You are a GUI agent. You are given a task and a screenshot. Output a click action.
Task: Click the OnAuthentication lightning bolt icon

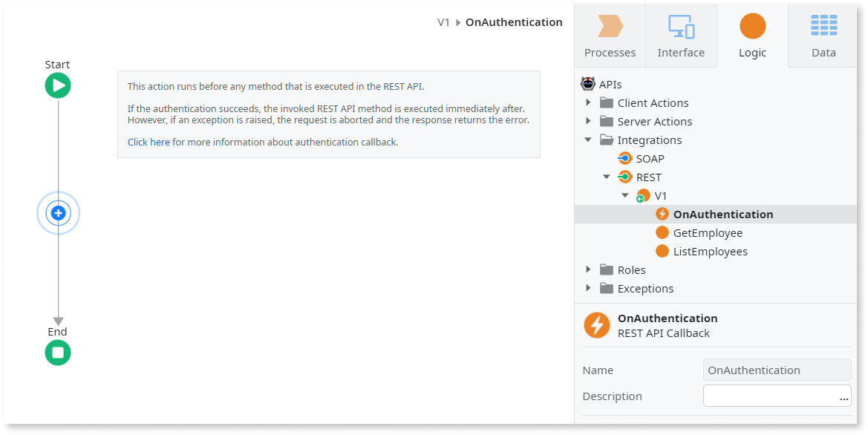662,214
